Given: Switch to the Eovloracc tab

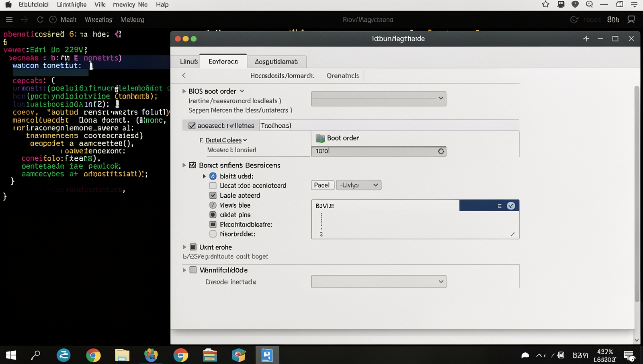Looking at the screenshot, I should click(x=223, y=61).
